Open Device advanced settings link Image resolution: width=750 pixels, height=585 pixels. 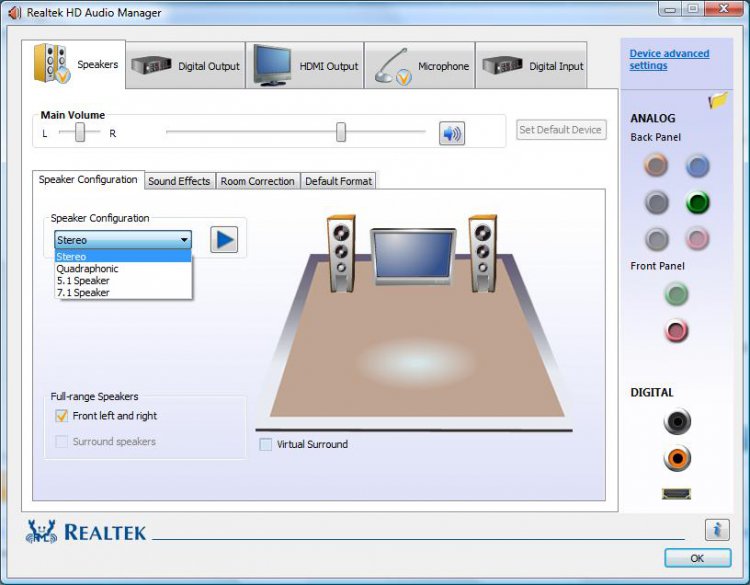669,59
